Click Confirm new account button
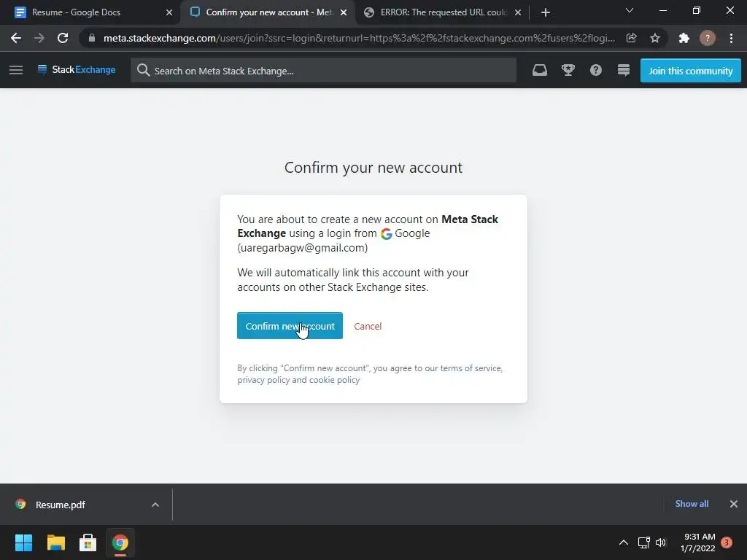 click(290, 326)
